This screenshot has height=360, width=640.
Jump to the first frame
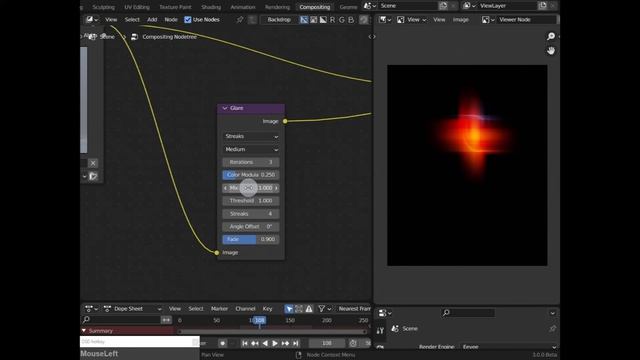click(244, 343)
